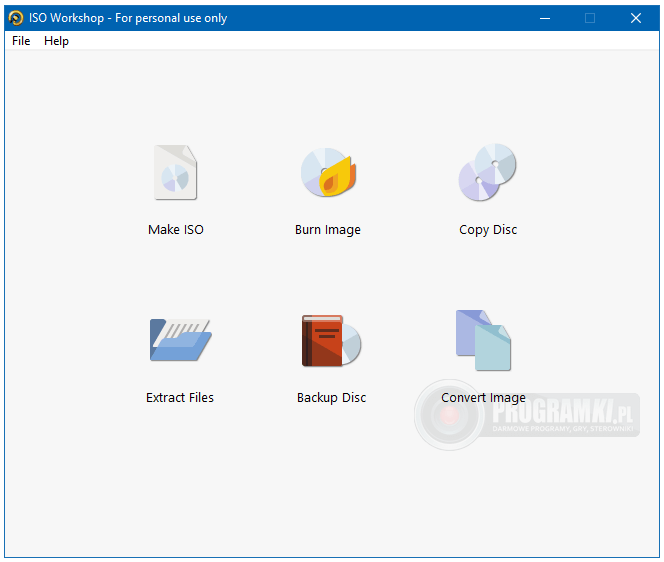Click the "Extract Files" label

click(180, 398)
